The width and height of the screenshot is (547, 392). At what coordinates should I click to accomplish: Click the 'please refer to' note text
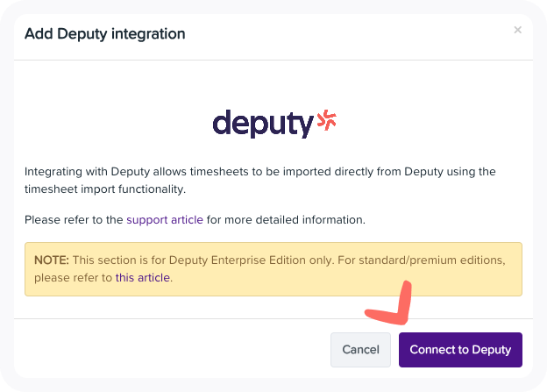(x=73, y=278)
